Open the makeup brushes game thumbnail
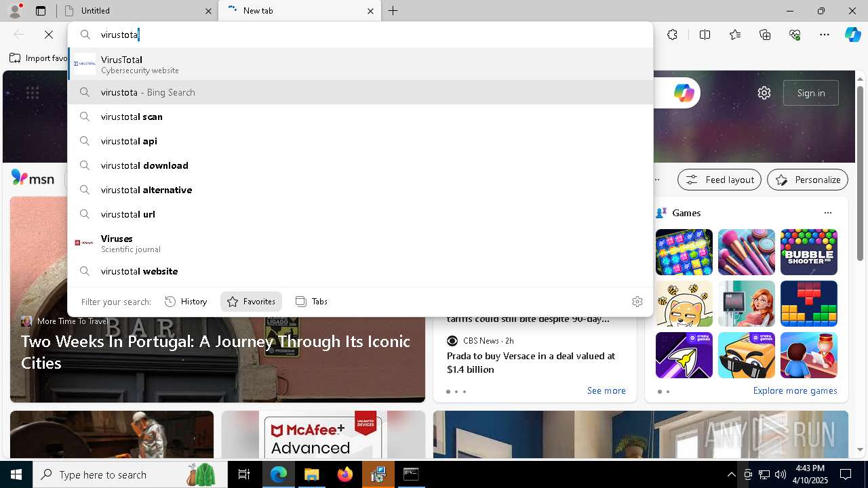868x488 pixels. click(747, 252)
